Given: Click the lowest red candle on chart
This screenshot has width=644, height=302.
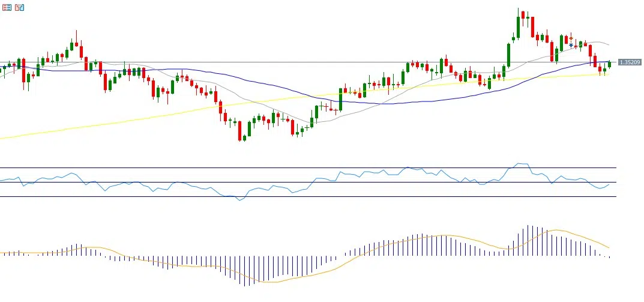Looking at the screenshot, I should (x=240, y=130).
